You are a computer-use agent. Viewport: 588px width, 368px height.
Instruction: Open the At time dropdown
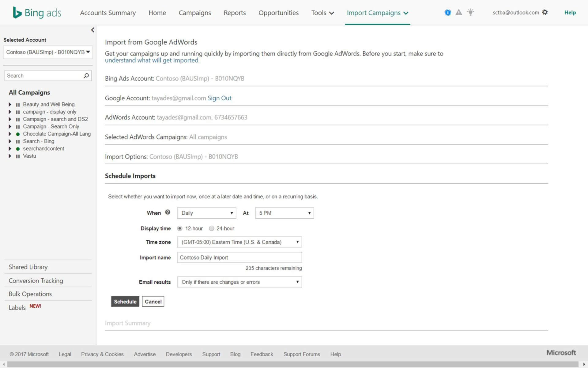(x=284, y=213)
